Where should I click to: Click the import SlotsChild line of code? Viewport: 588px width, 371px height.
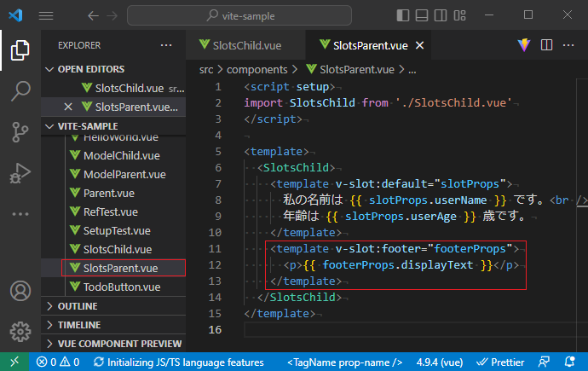378,103
